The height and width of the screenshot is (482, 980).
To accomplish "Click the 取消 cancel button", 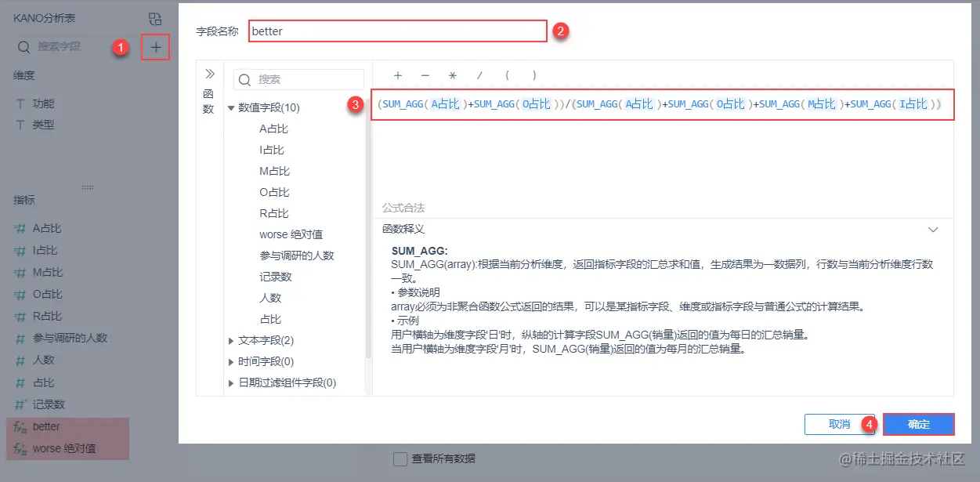I will click(841, 424).
